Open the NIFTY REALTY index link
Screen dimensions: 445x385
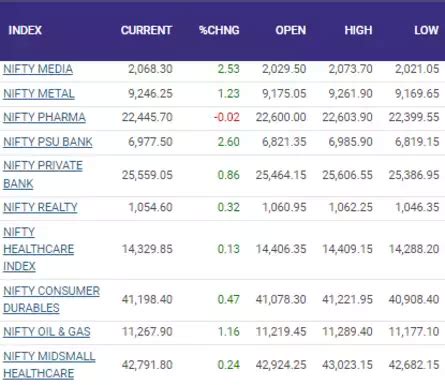click(40, 207)
